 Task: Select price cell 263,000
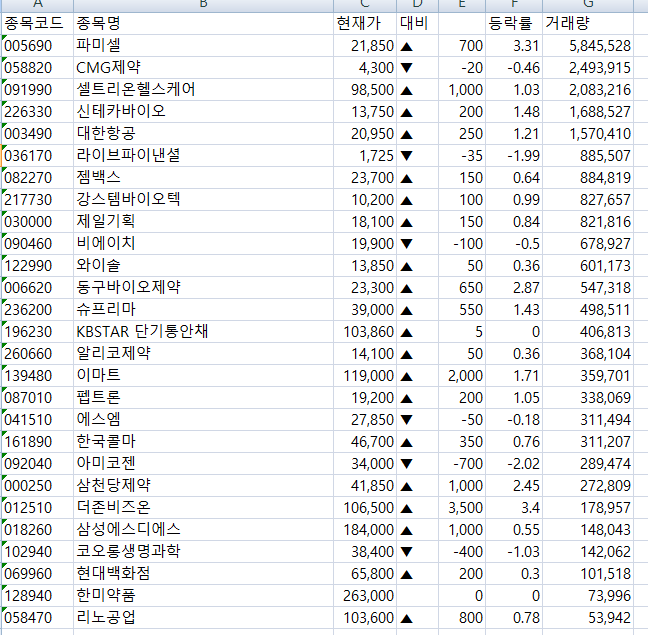tap(365, 595)
